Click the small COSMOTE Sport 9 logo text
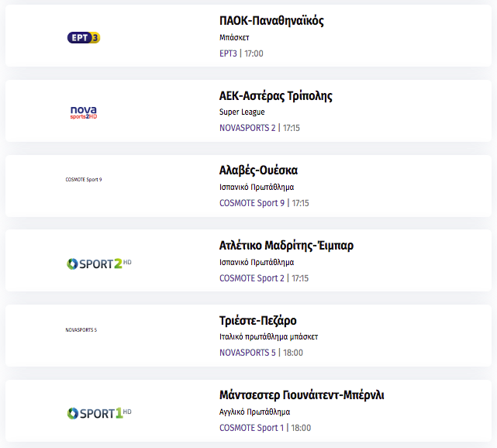Viewport: 497px width, 448px height. coord(84,180)
